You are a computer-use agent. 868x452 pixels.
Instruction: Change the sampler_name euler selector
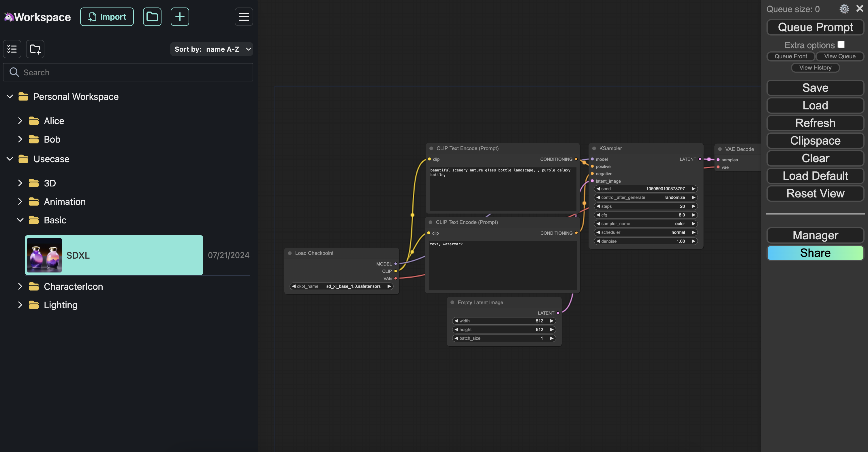(x=646, y=224)
